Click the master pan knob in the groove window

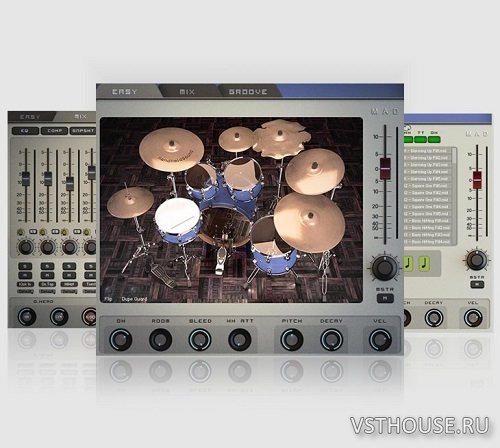click(476, 260)
